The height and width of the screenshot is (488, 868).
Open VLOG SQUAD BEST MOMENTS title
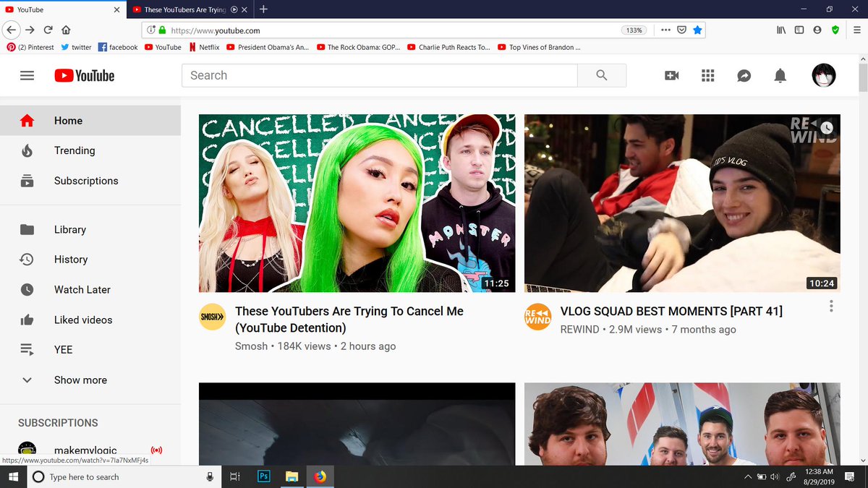[x=671, y=311]
